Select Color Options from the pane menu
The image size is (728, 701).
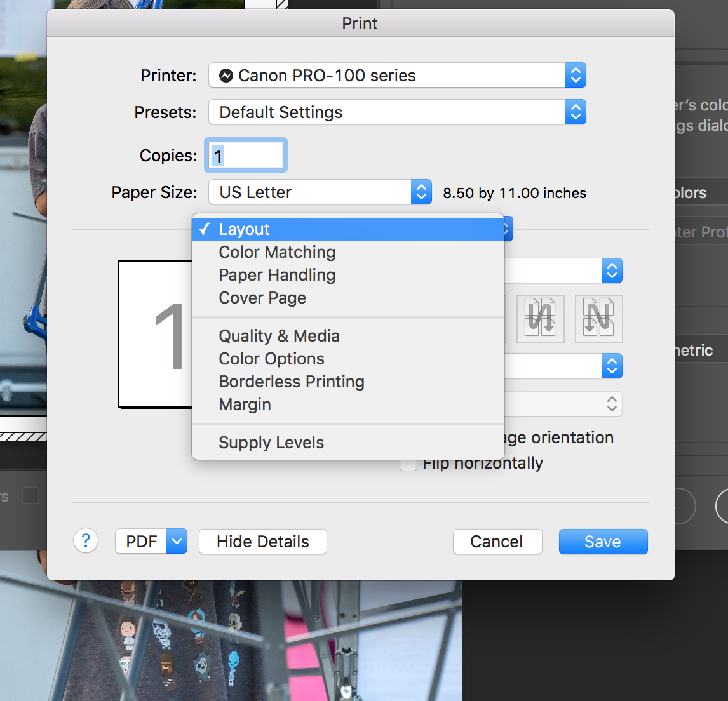(271, 359)
